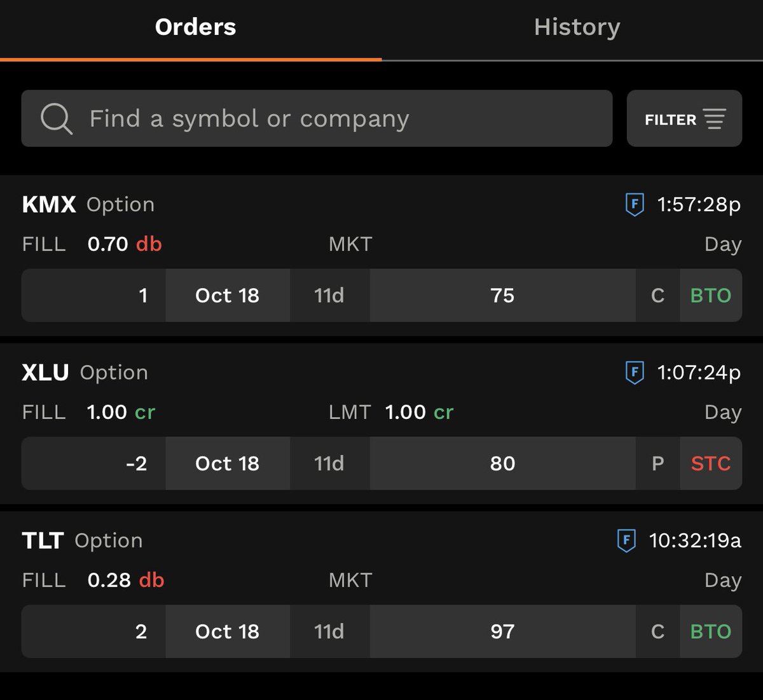Viewport: 763px width, 700px height.
Task: Open the FILTER button
Action: (684, 118)
